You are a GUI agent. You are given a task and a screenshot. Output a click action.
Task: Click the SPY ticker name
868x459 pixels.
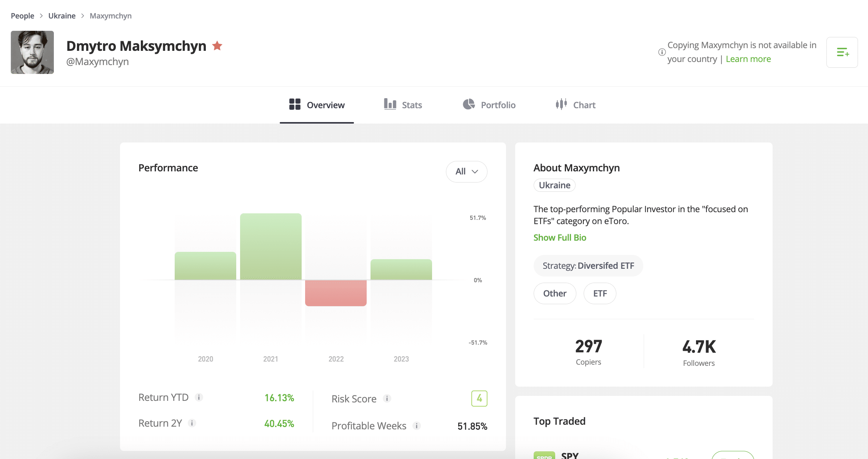[x=570, y=455]
